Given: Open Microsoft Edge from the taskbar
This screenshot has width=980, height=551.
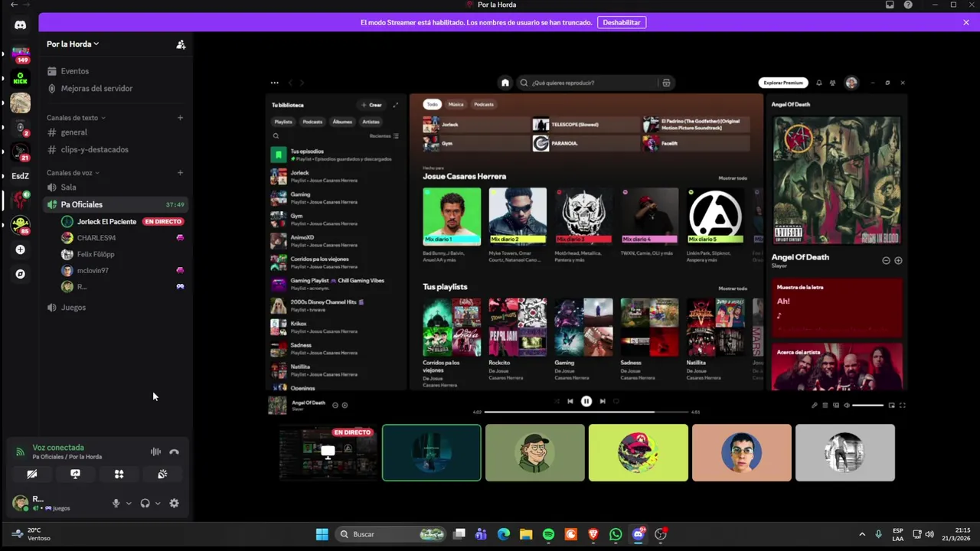Looking at the screenshot, I should (503, 534).
